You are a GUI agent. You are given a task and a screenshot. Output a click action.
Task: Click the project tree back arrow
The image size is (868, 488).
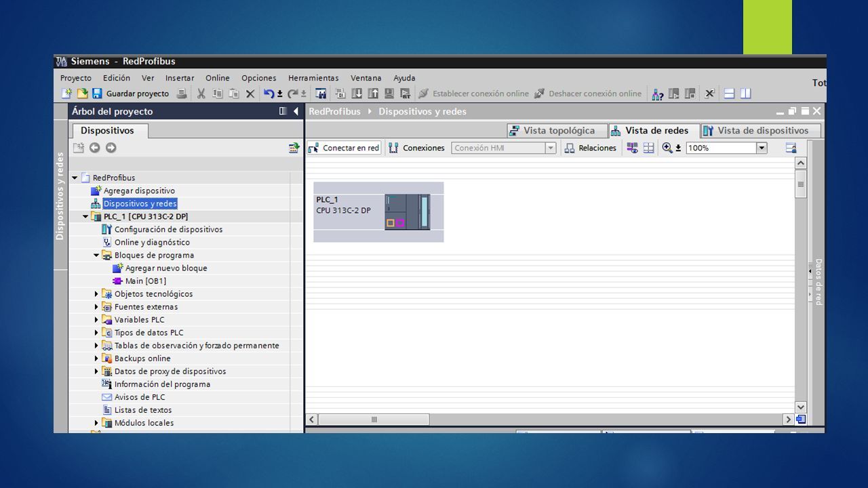point(94,148)
